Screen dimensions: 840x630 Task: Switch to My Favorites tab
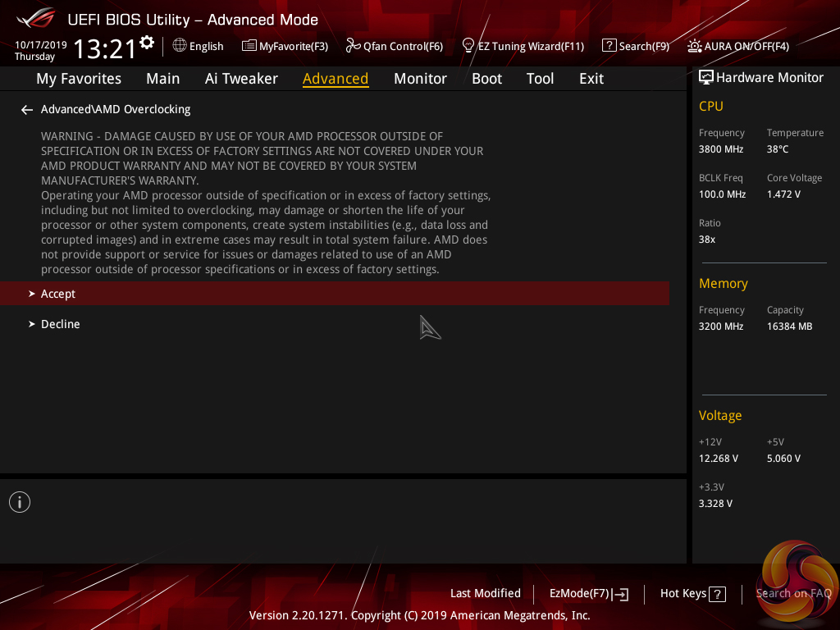pyautogui.click(x=79, y=79)
